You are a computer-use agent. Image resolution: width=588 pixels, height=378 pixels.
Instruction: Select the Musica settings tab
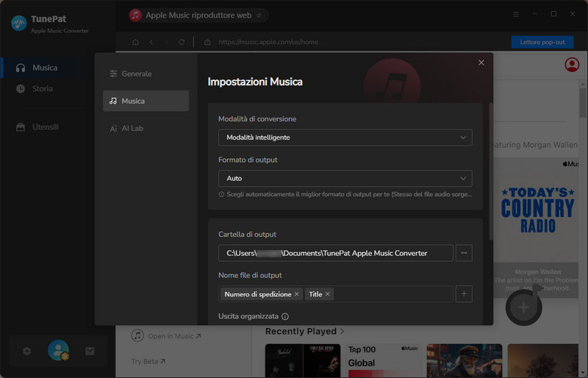(146, 101)
